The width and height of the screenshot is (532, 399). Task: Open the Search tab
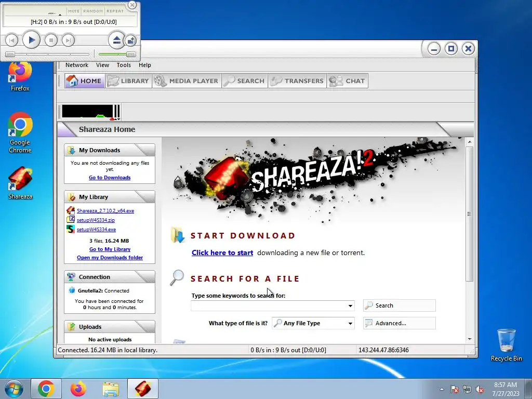click(245, 81)
